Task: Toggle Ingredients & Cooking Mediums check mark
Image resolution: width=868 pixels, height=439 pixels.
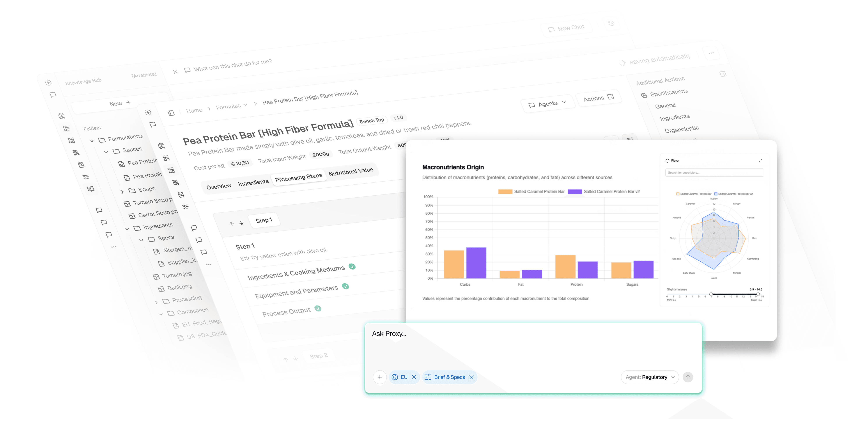Action: coord(352,267)
